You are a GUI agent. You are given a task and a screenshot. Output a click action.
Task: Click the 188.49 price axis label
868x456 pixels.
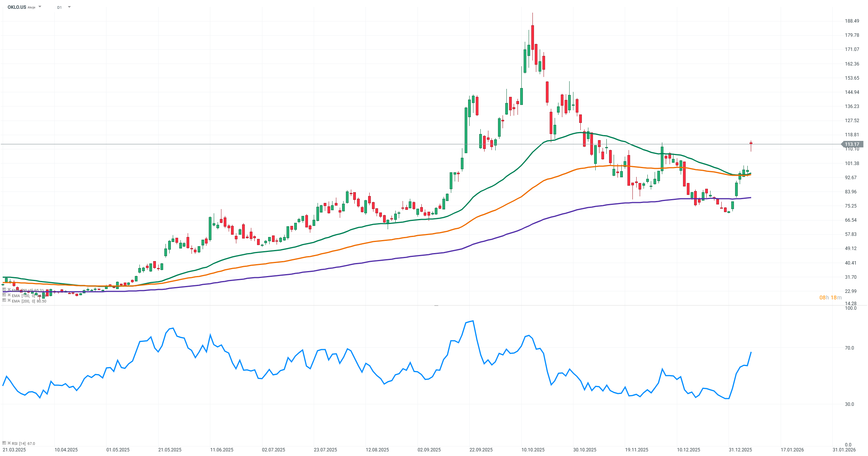pos(852,21)
